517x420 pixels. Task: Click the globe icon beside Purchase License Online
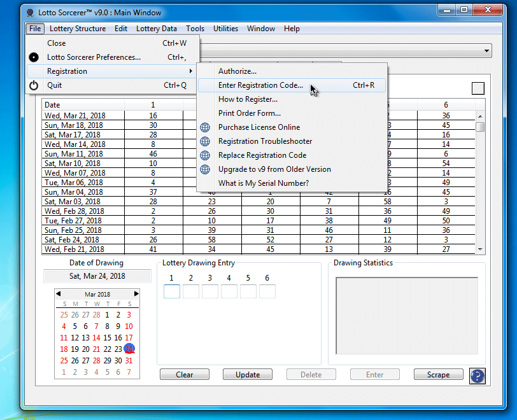pos(205,127)
